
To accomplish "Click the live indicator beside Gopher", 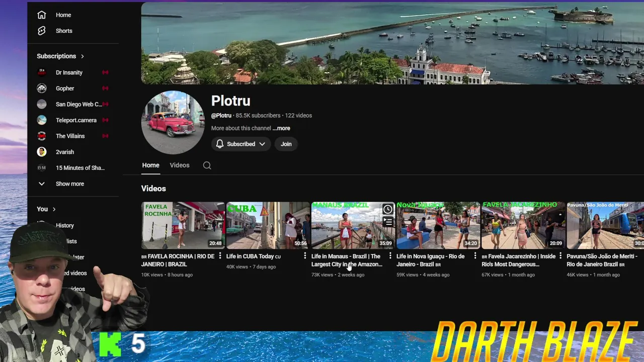I will tap(105, 88).
